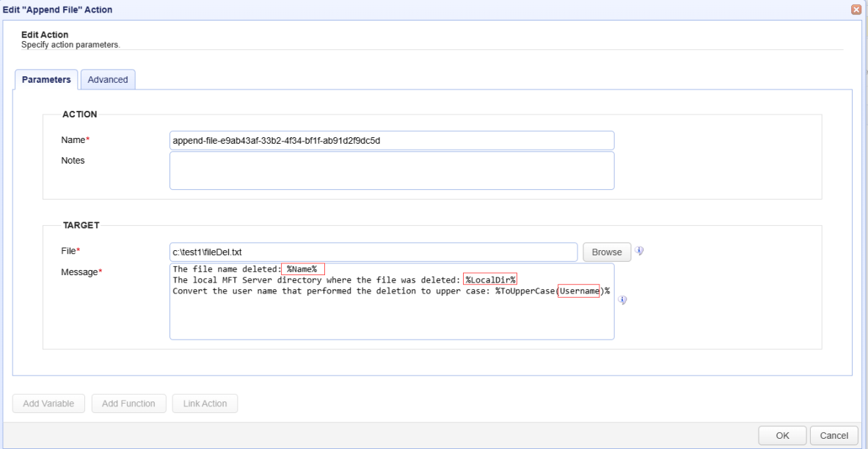Place cursor on %LocalDir% variable in message
This screenshot has width=868, height=449.
coord(491,280)
